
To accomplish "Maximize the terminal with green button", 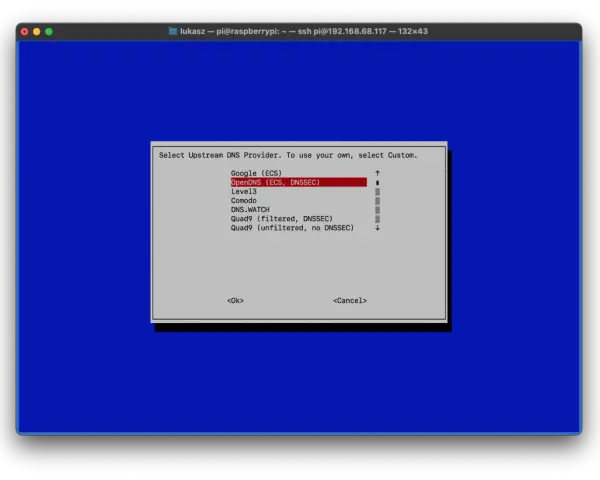I will (x=49, y=32).
